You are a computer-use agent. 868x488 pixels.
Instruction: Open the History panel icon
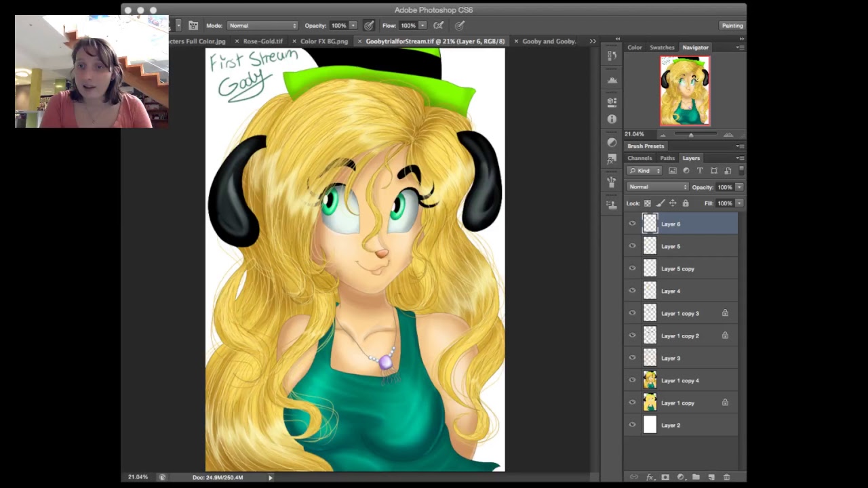(612, 56)
